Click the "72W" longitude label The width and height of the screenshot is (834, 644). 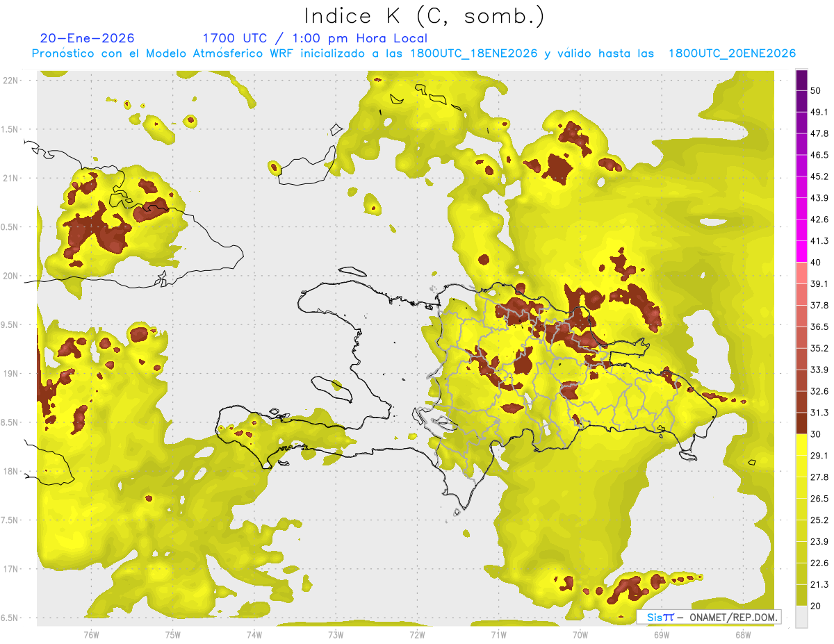pos(417,634)
